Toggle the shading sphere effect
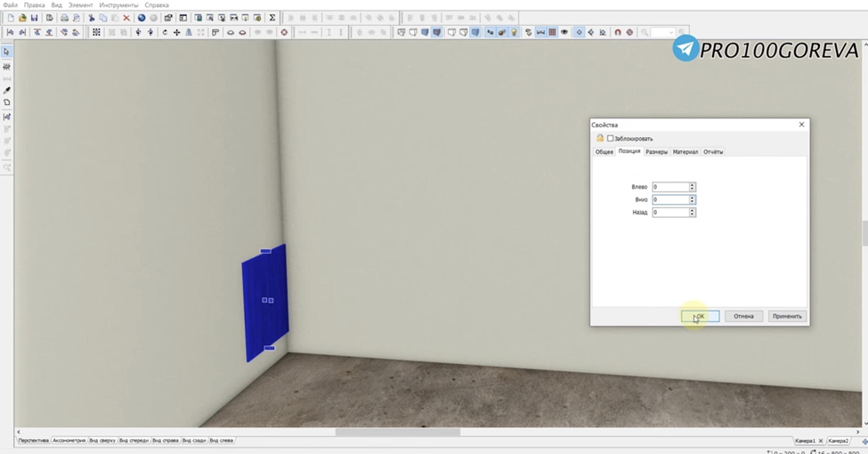This screenshot has height=454, width=868. [502, 32]
